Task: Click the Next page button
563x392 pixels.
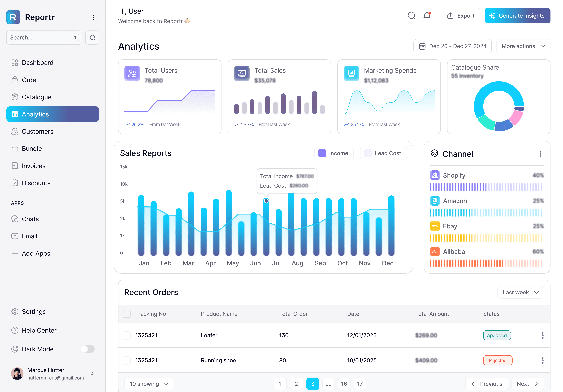Action: [x=528, y=384]
